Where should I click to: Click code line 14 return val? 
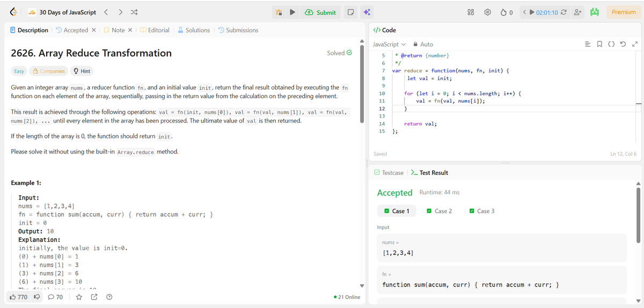click(x=420, y=123)
